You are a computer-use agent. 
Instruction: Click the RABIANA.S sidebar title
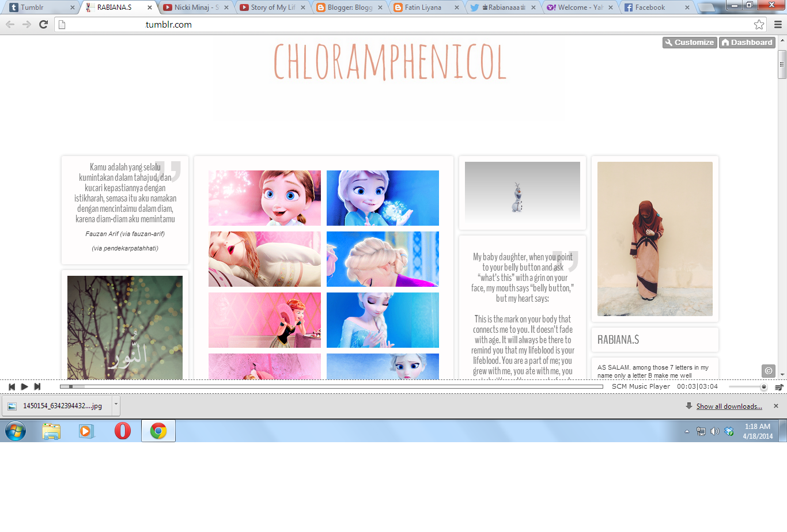coord(618,340)
